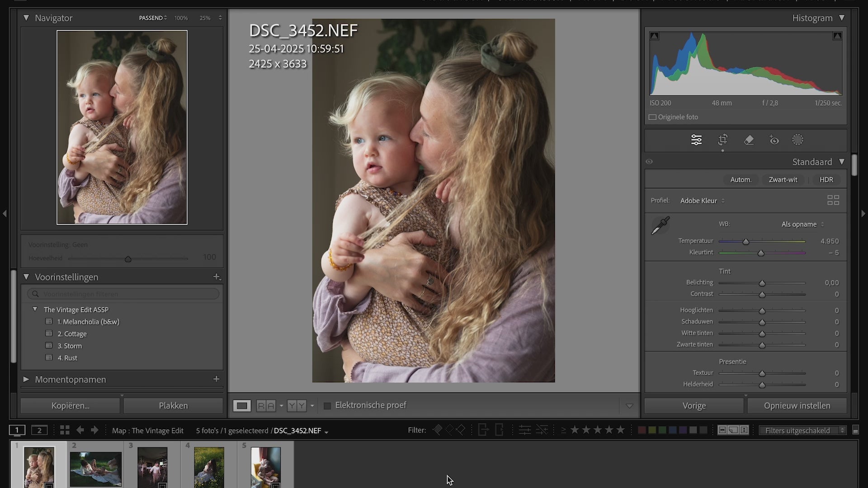The height and width of the screenshot is (488, 868).
Task: Collapse The Vintage Edit ASSP folder
Action: point(35,309)
